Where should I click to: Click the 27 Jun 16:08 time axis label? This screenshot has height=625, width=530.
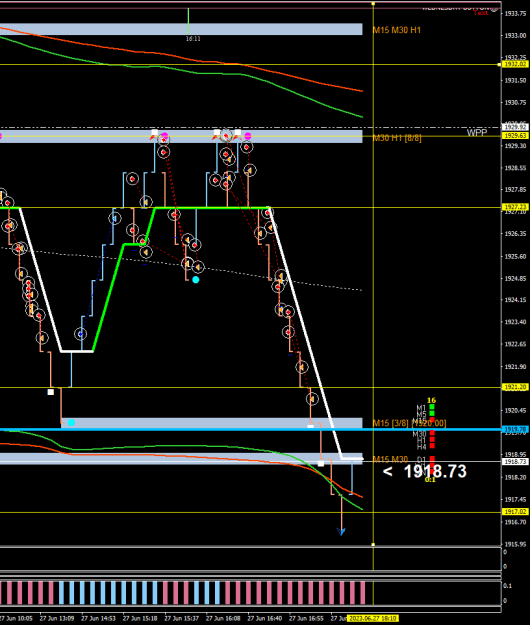coord(223,619)
